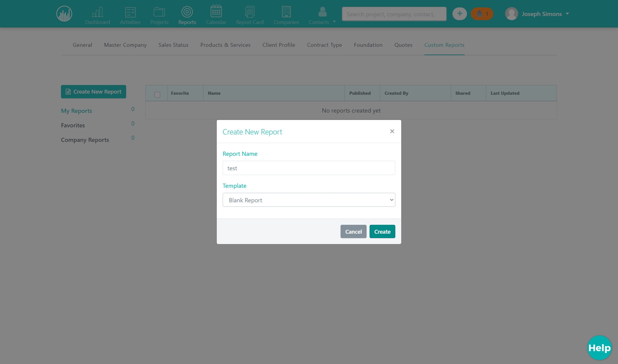This screenshot has height=364, width=618.
Task: Open Projects folder icon
Action: tap(159, 12)
